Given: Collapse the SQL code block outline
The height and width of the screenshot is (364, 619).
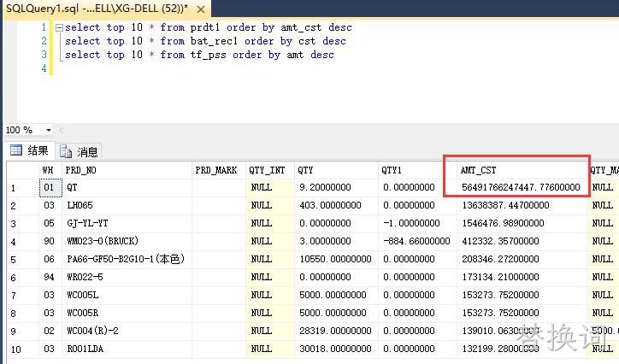Looking at the screenshot, I should [59, 27].
